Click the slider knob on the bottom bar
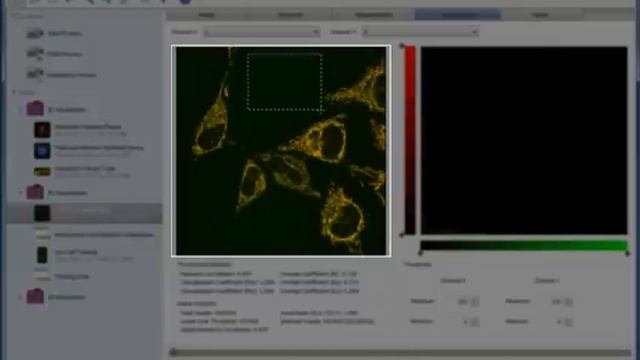640x360 pixels. coord(173,352)
